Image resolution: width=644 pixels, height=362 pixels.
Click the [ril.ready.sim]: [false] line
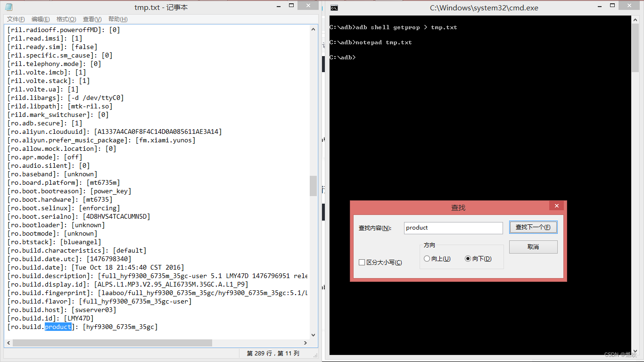pos(52,47)
